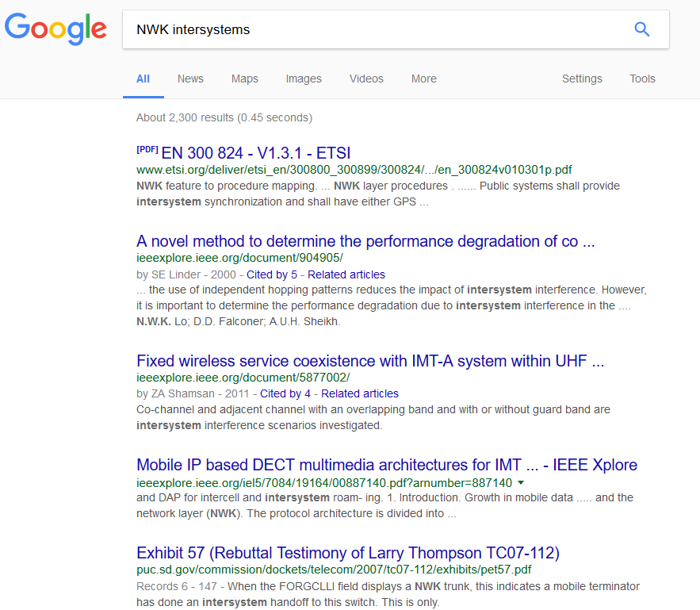This screenshot has width=700, height=610.
Task: Open the Images results tab
Action: (x=304, y=79)
